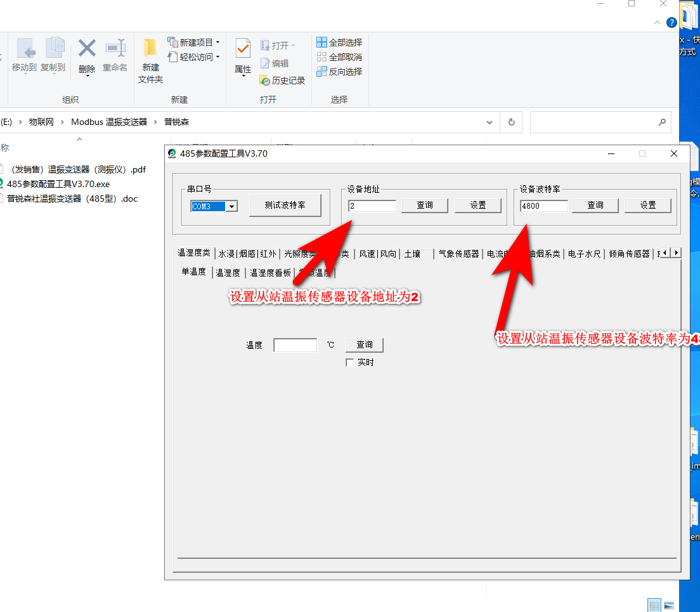The height and width of the screenshot is (612, 700).
Task: Open the COM3 serial port dropdown
Action: [x=232, y=206]
